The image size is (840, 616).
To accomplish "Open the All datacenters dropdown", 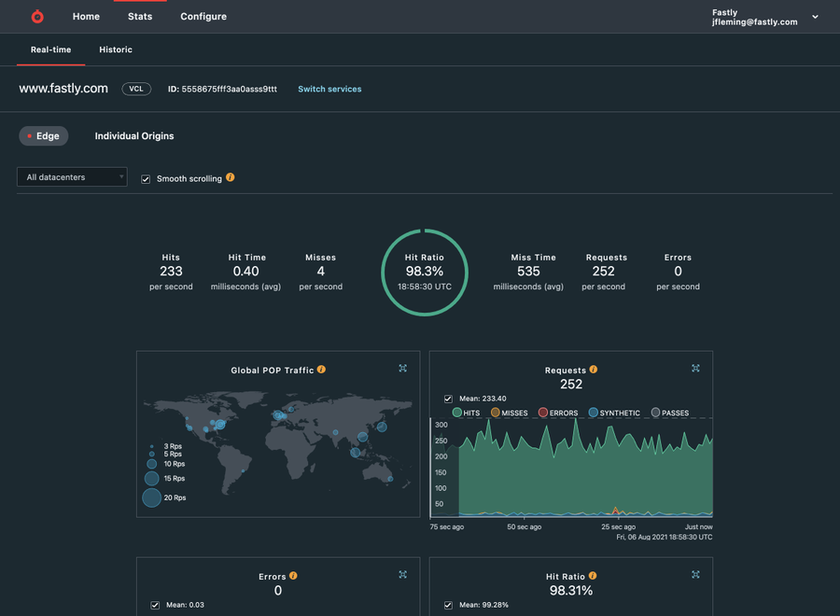I will click(x=72, y=176).
